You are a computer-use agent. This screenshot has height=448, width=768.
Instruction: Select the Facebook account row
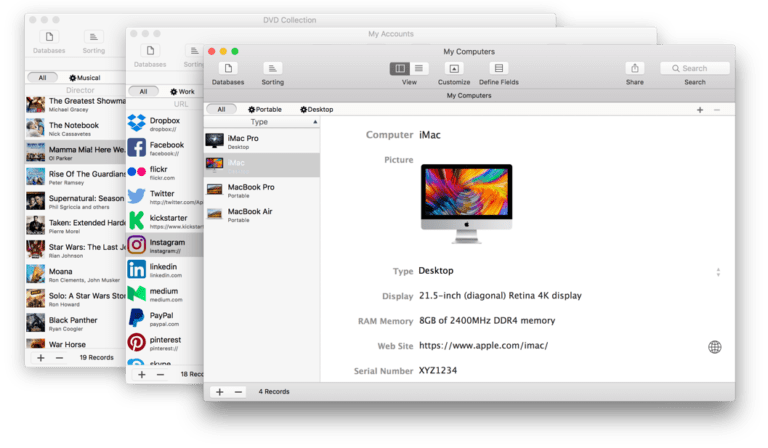[x=165, y=148]
